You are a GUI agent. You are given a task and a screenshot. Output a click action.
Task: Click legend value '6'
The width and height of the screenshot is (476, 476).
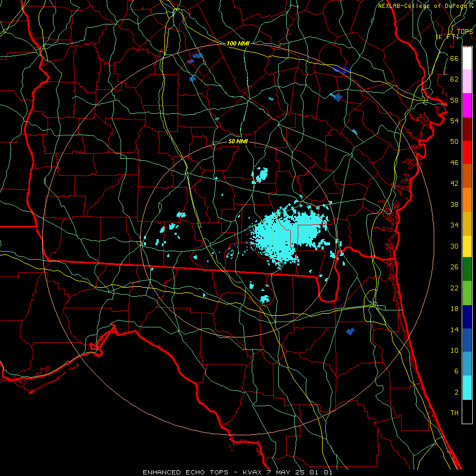456,371
